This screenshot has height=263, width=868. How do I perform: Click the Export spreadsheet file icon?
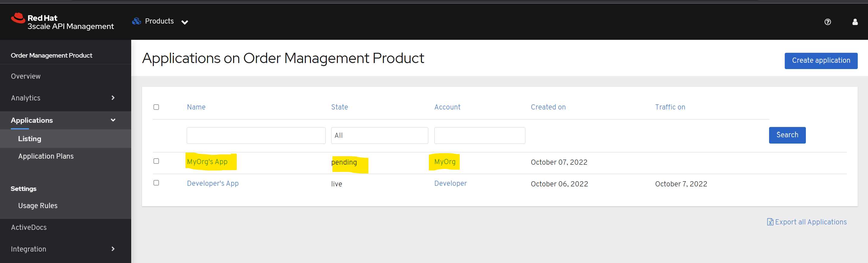[x=770, y=222]
